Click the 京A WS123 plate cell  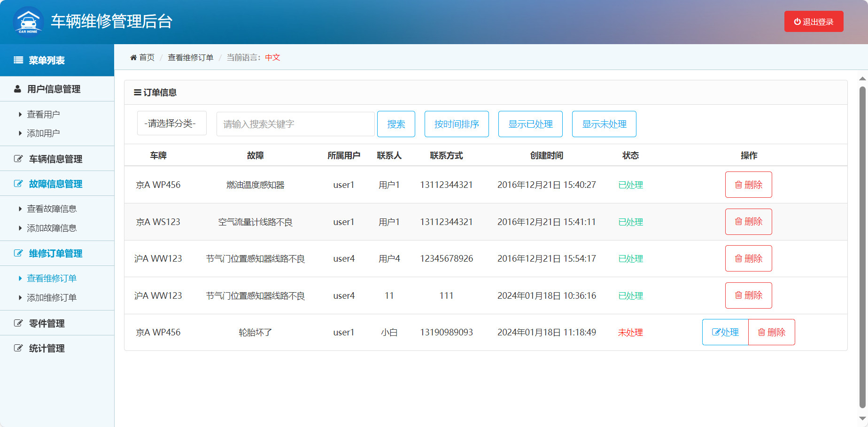(158, 222)
